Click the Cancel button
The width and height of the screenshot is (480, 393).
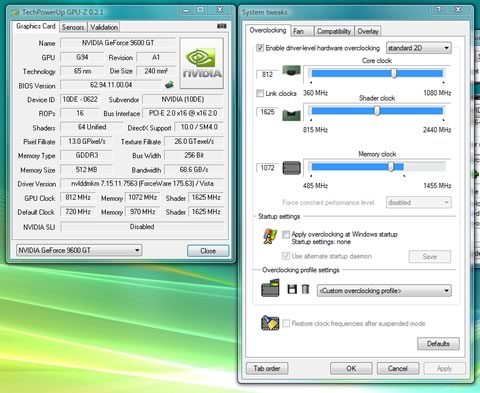click(398, 368)
